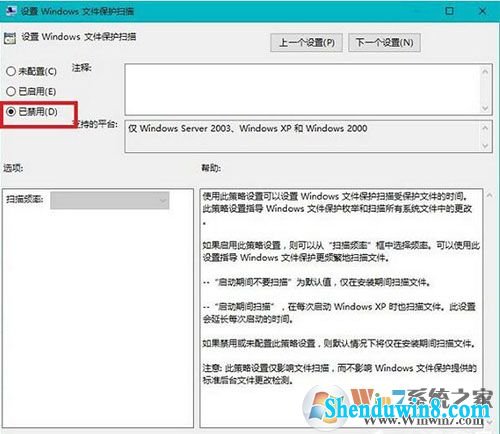Click the policy setting icon beside the heading
The image size is (500, 434).
(x=10, y=38)
